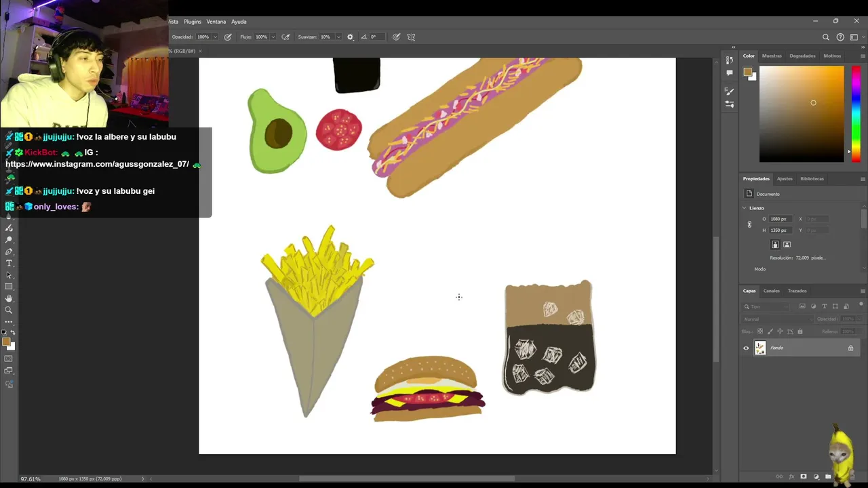Select the Smudge tool in toolbar
Image resolution: width=868 pixels, height=488 pixels.
[x=9, y=228]
